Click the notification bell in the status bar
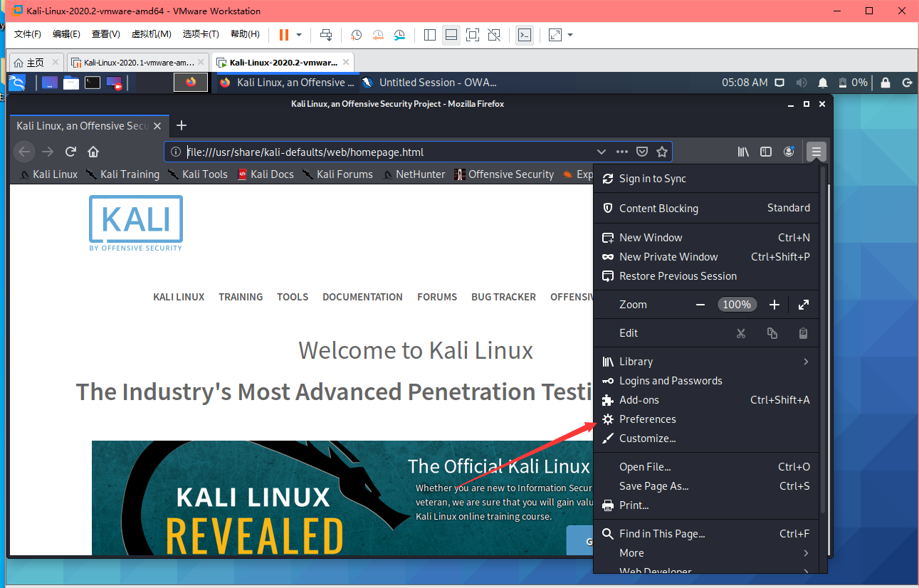919x588 pixels. coord(822,83)
